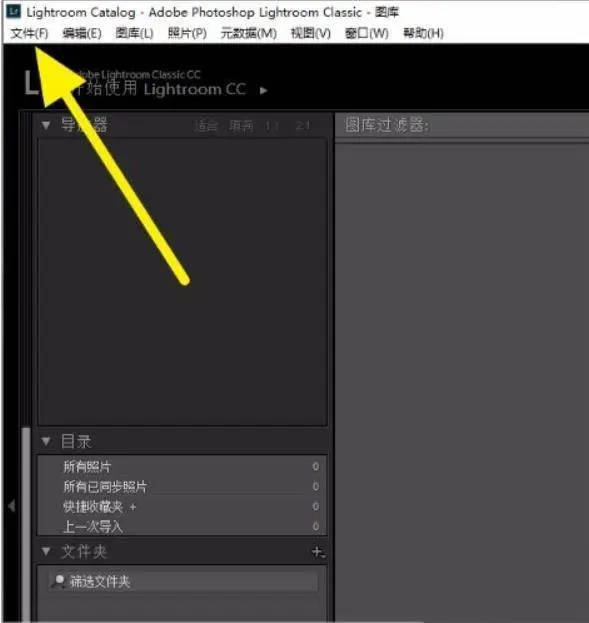Click the arrow beside Lightroom CC heading
This screenshot has width=589, height=623.
pos(263,90)
